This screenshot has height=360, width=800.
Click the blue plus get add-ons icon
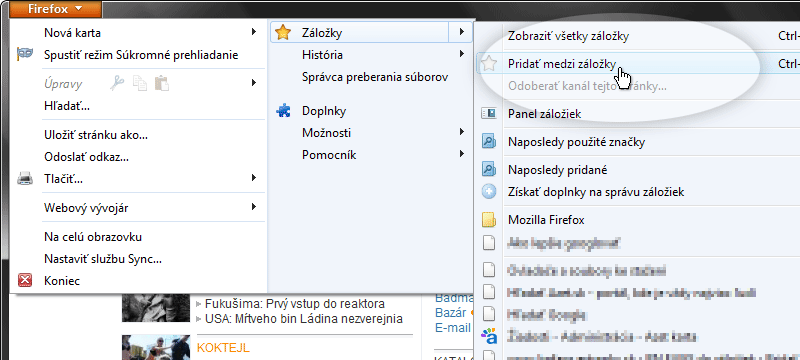(489, 192)
